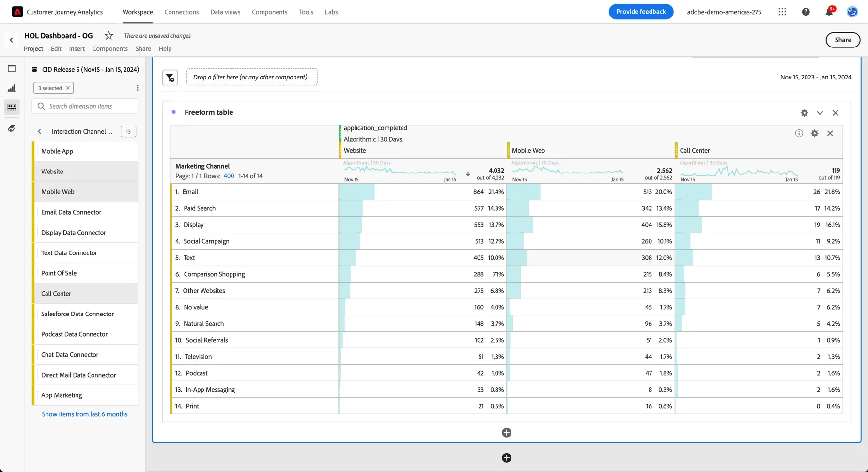Screen dimensions: 868x472
Task: Change rows per page value 400
Action: (229, 176)
